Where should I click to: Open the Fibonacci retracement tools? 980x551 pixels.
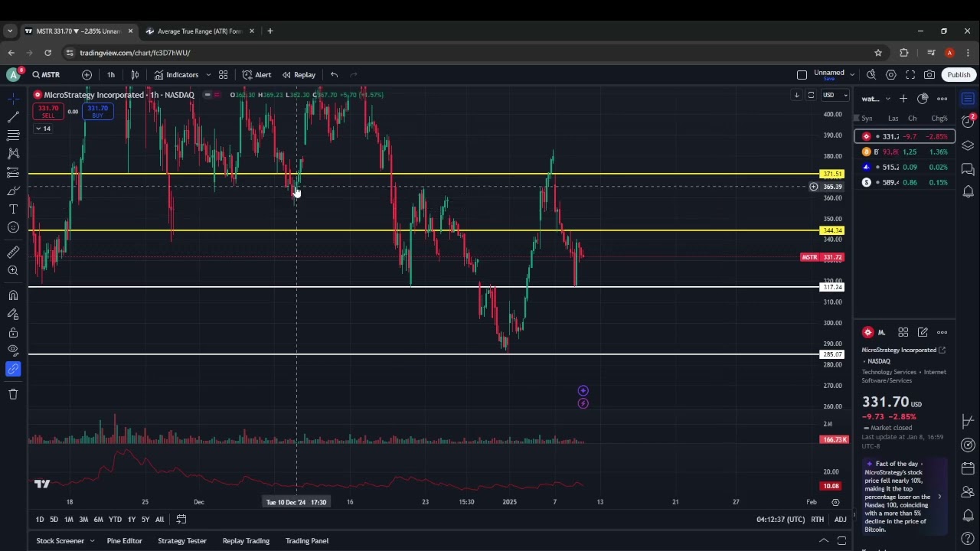[x=13, y=135]
